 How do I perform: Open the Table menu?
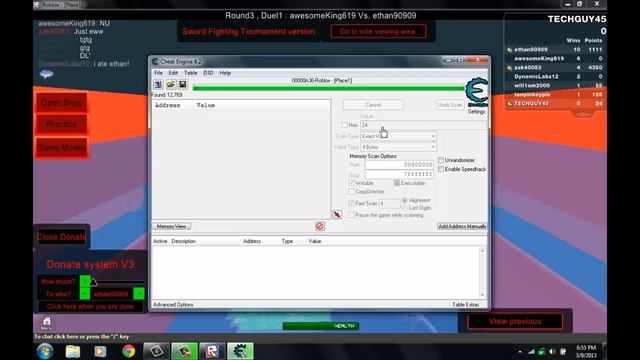191,73
